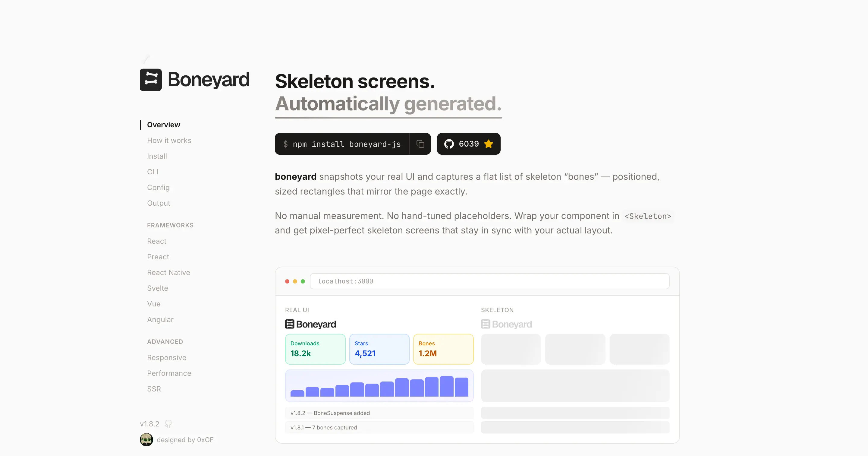The width and height of the screenshot is (868, 456).
Task: Click the green window dot in demo
Action: (x=303, y=281)
